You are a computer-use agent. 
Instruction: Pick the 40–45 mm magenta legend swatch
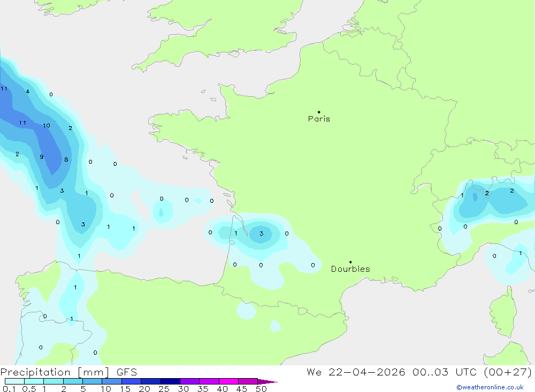point(228,381)
